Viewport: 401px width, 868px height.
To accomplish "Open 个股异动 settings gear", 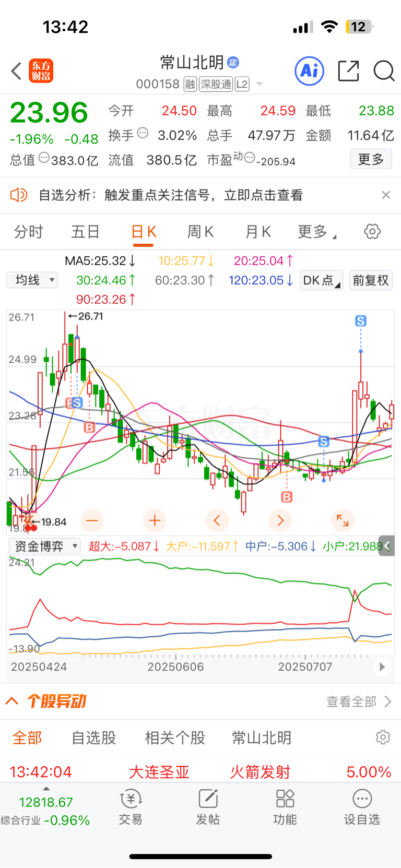I will click(383, 738).
